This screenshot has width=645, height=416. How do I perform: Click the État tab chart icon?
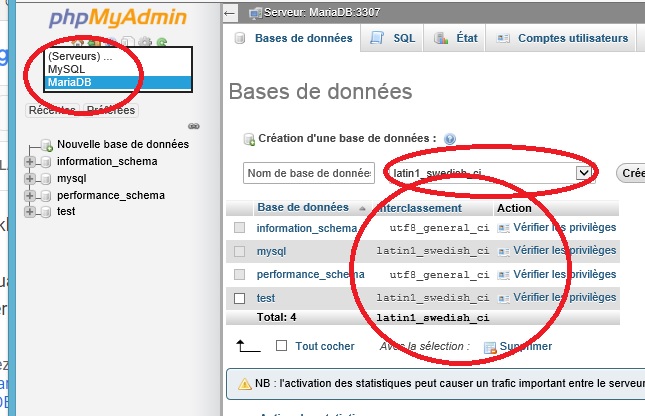(x=441, y=38)
